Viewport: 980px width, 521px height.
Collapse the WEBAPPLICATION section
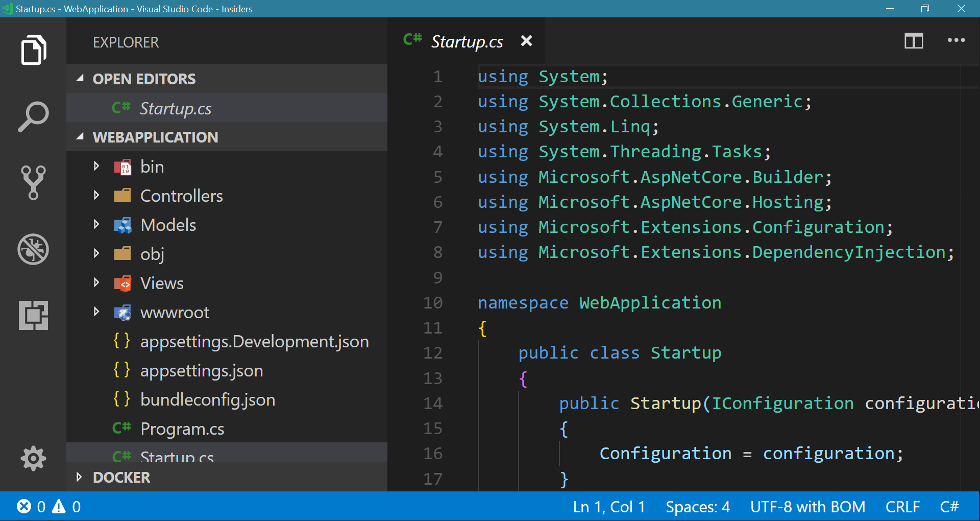[x=80, y=136]
